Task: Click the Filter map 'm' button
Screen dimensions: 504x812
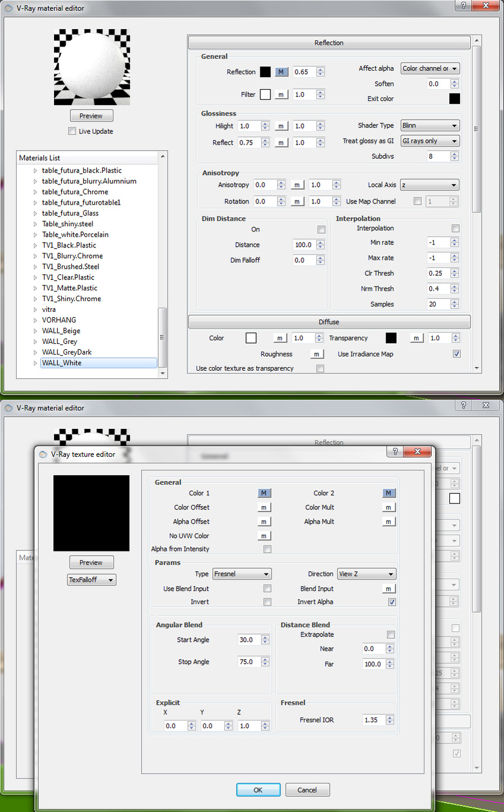Action: tap(281, 95)
